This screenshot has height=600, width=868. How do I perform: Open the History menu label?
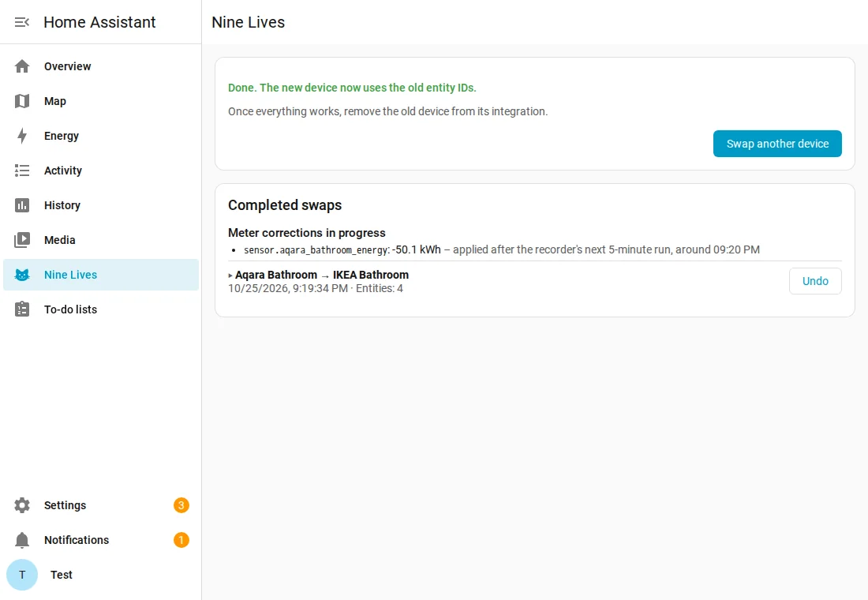(x=62, y=205)
